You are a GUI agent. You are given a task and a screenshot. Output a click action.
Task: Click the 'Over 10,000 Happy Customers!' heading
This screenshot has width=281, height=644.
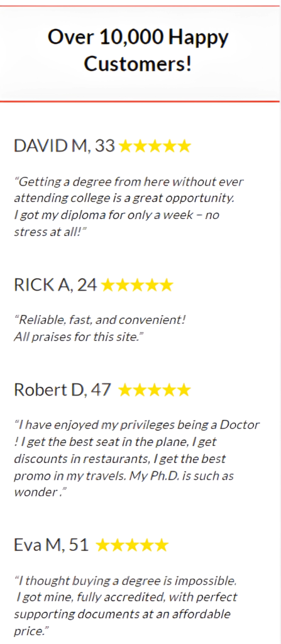[138, 51]
